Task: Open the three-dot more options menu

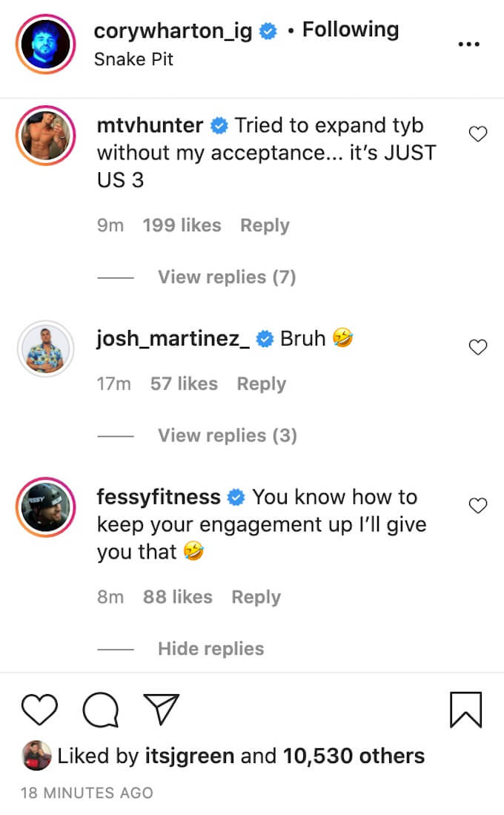Action: click(x=468, y=44)
